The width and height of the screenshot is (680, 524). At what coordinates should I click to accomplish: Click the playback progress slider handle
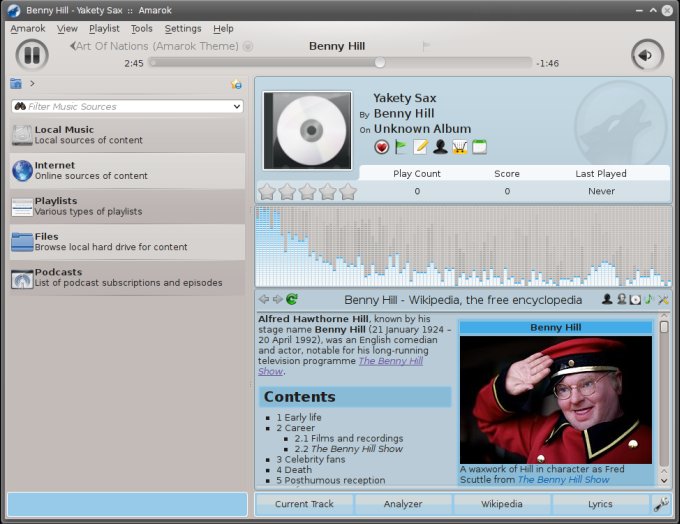379,62
